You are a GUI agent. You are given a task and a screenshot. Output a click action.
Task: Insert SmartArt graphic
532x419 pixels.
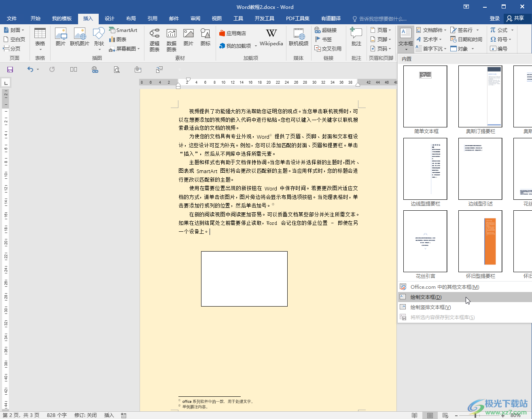pos(123,30)
